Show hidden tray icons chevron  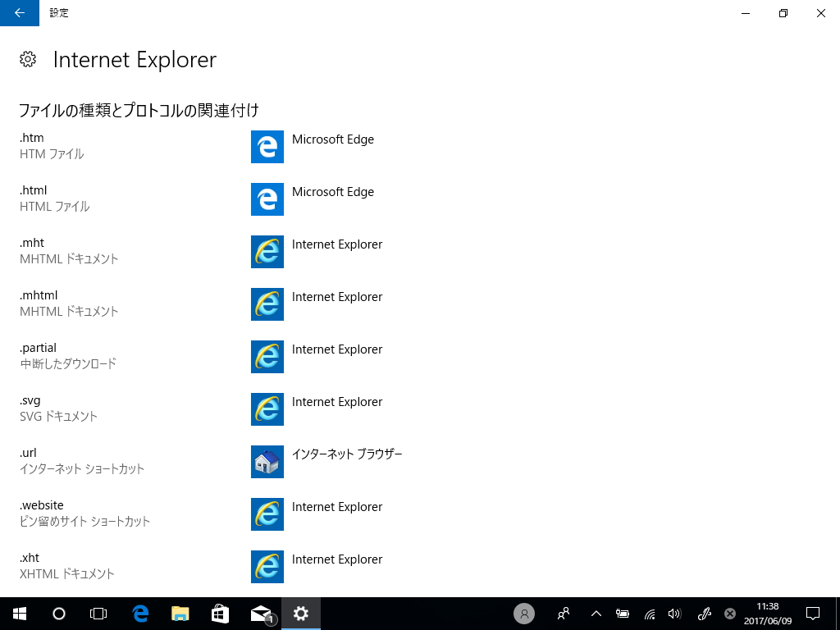pyautogui.click(x=596, y=614)
